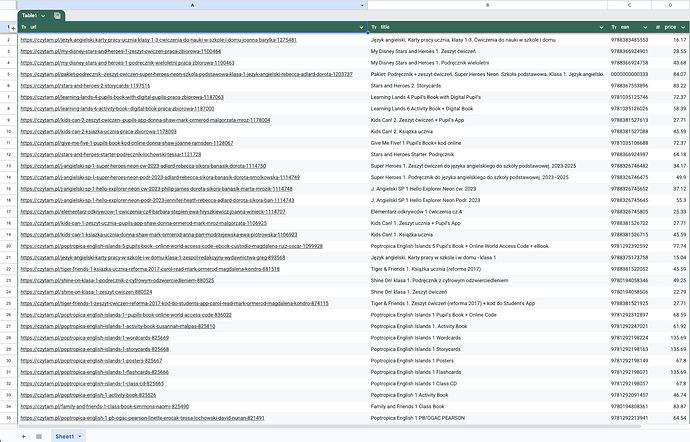Open the Table1 name dropdown
The image size is (690, 442).
pos(43,16)
